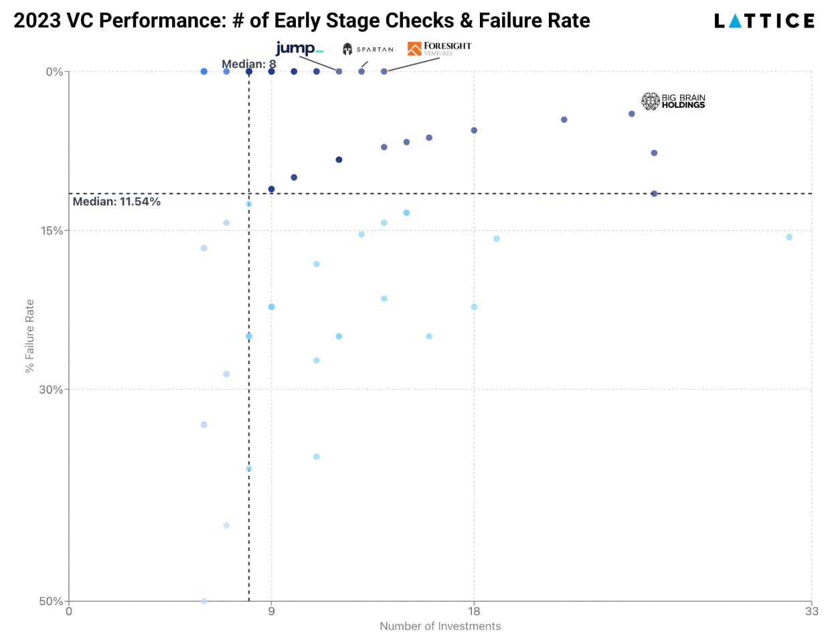Click the Big Brain Holdings logo
The image size is (838, 644).
click(x=673, y=101)
